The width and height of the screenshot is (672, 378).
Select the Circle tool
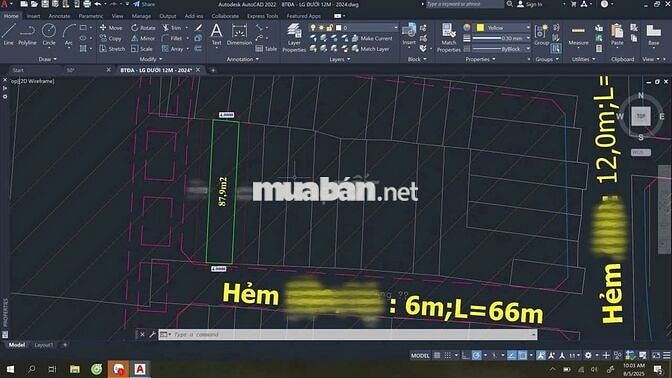[x=49, y=35]
